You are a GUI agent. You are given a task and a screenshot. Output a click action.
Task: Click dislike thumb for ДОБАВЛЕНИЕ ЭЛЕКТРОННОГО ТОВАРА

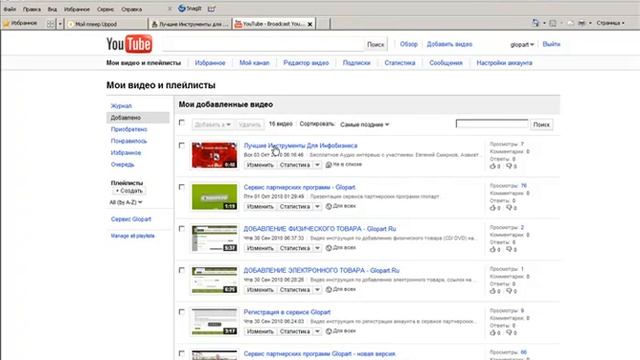[509, 291]
